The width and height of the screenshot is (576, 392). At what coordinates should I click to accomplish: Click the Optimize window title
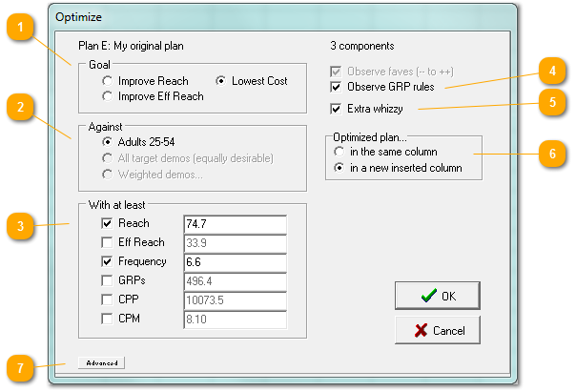[78, 17]
